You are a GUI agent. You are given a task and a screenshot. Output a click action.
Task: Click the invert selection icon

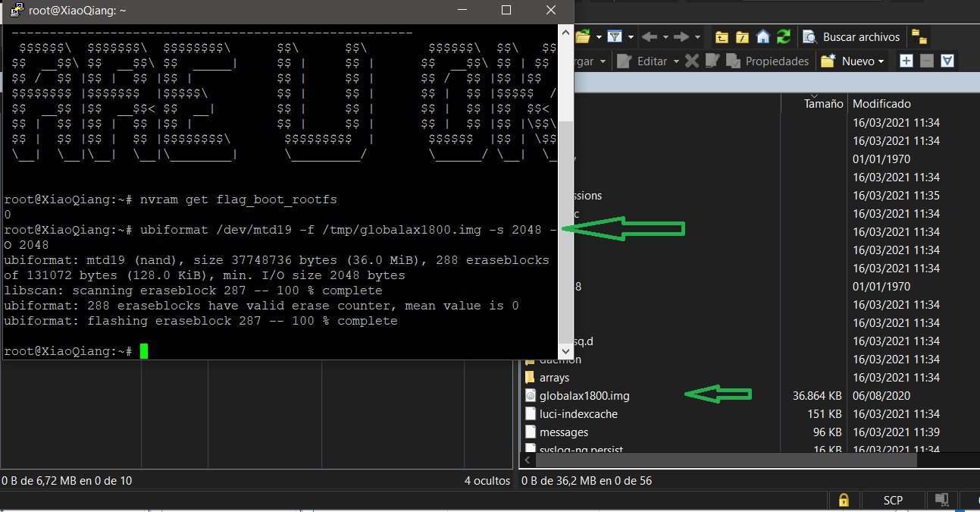(947, 61)
